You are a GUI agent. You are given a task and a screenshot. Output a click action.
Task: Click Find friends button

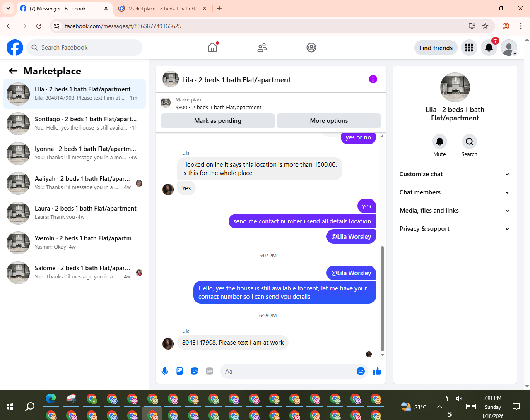pos(436,48)
